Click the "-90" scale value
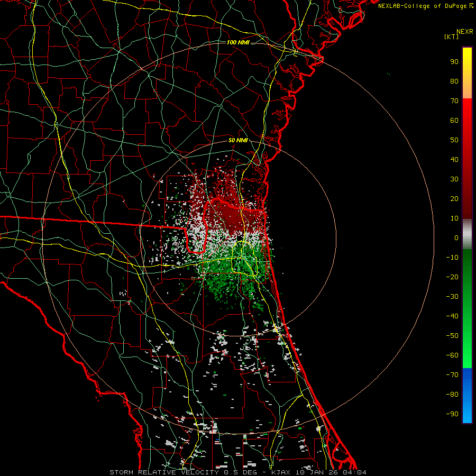Image resolution: width=476 pixels, height=476 pixels. (452, 414)
